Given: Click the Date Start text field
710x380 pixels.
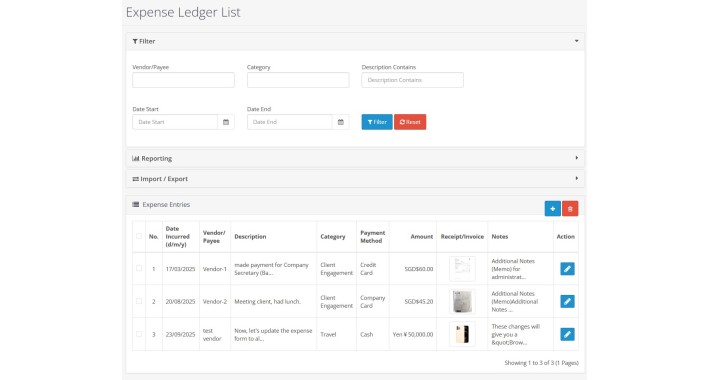Looking at the screenshot, I should (175, 122).
